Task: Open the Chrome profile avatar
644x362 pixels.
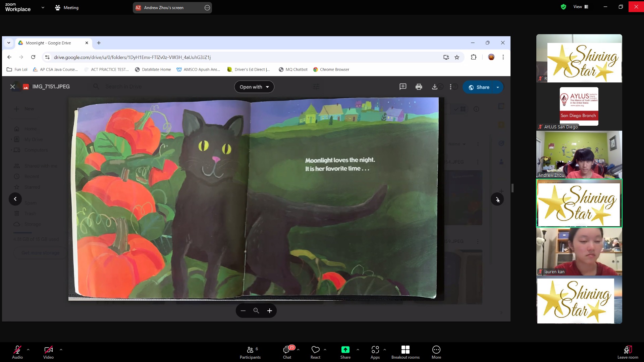Action: point(491,57)
